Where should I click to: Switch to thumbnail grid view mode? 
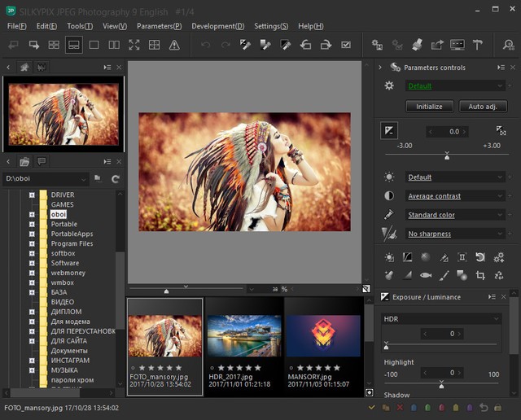54,45
